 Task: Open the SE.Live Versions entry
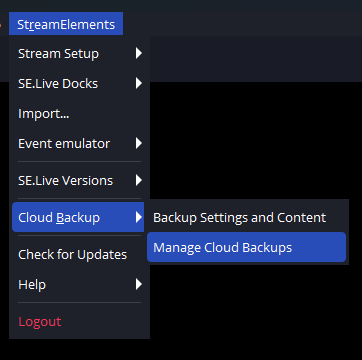click(78, 181)
